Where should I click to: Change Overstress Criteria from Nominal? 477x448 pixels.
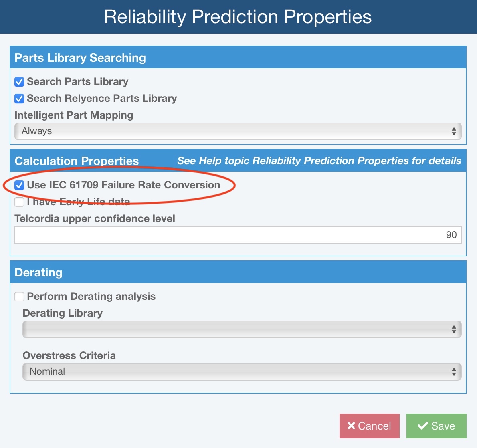coord(242,372)
